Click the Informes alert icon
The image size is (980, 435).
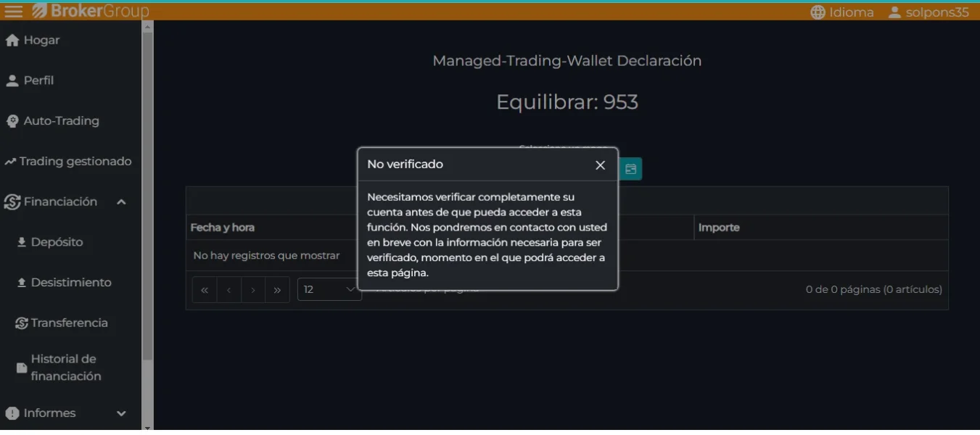click(x=12, y=413)
